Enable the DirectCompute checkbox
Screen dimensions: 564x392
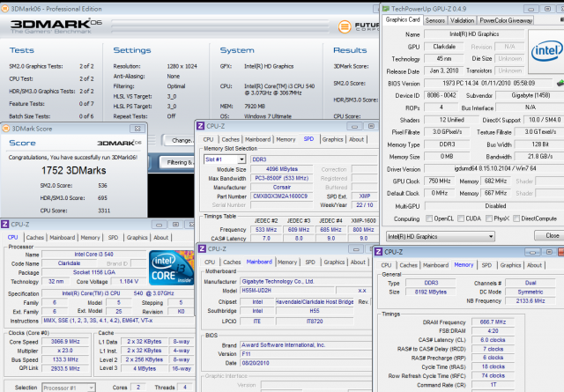[x=516, y=218]
